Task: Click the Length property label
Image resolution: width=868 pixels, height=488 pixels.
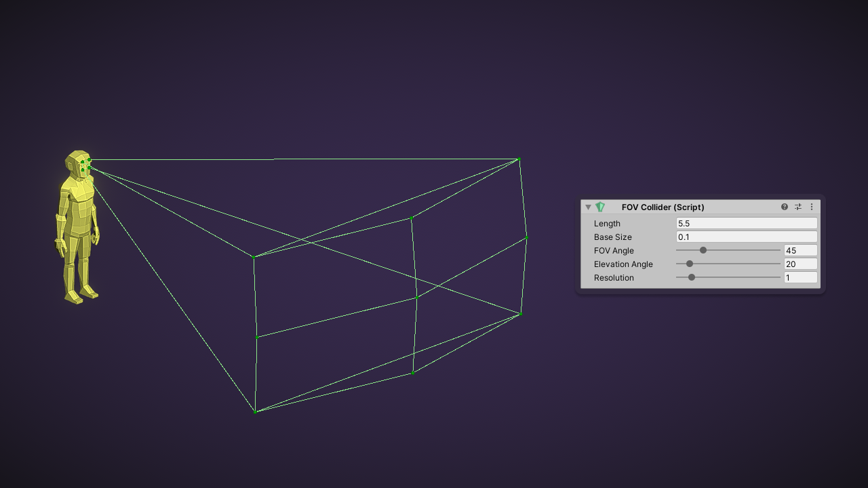Action: coord(607,224)
